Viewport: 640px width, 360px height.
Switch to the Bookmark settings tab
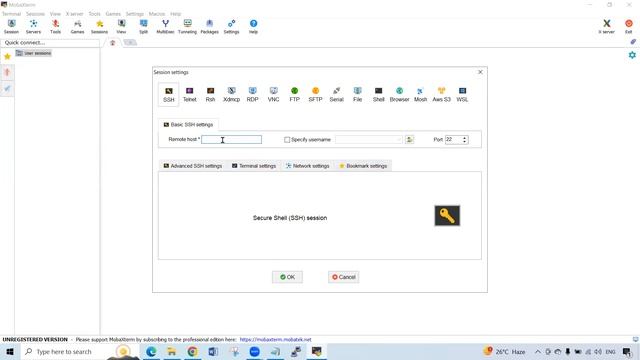[363, 166]
